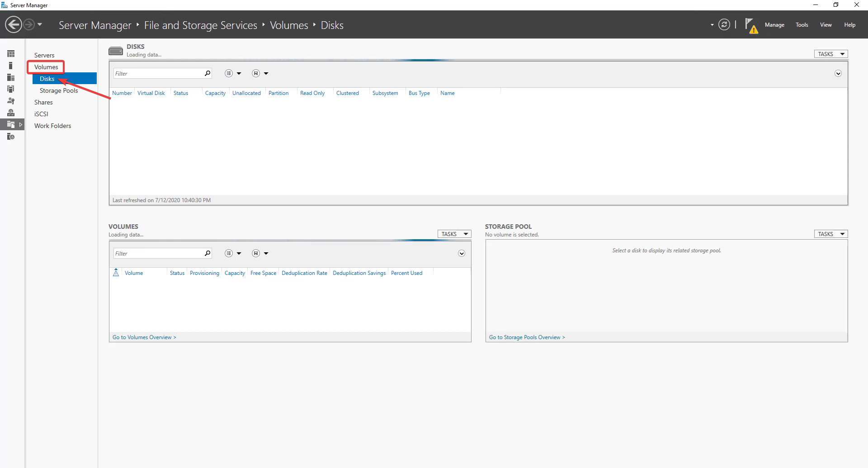
Task: Select Storage Pools in the navigation pane
Action: 59,90
